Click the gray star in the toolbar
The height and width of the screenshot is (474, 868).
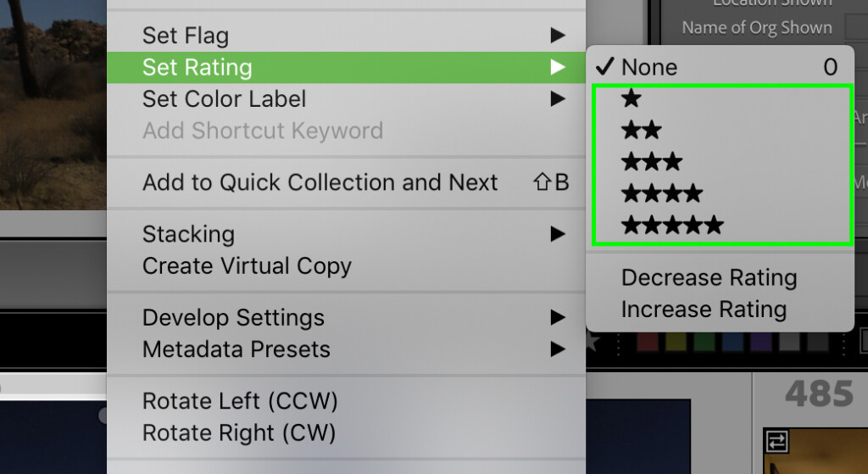tap(593, 341)
